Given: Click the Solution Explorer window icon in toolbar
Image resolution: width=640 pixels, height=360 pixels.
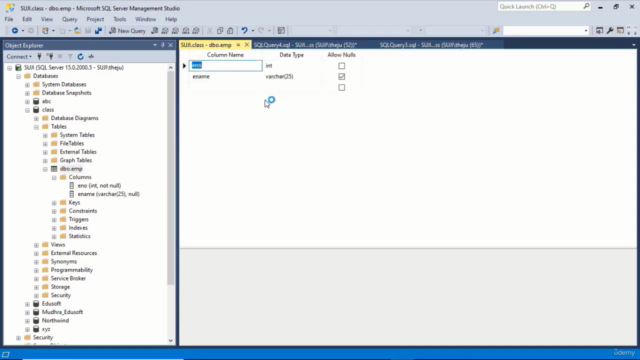Looking at the screenshot, I should pyautogui.click(x=599, y=31).
